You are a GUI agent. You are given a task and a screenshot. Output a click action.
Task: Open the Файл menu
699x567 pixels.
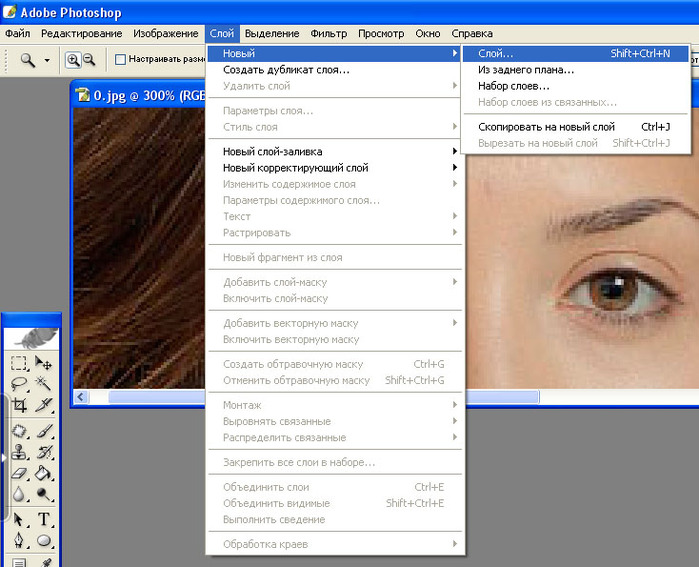(x=18, y=33)
